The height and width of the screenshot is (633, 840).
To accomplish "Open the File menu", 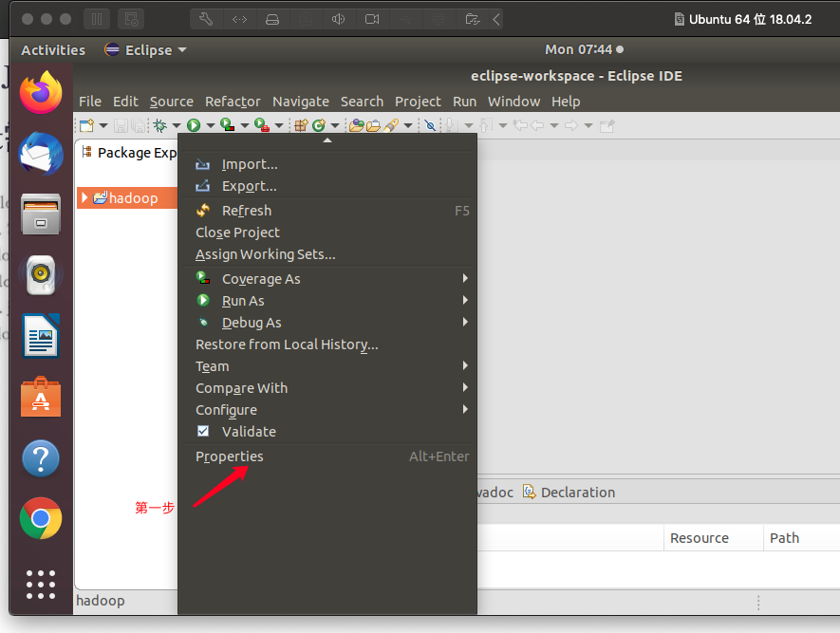I will point(90,102).
